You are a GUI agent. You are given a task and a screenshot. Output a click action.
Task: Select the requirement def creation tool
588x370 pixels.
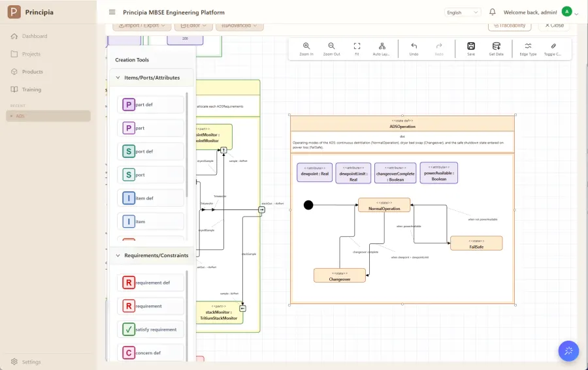[150, 283]
